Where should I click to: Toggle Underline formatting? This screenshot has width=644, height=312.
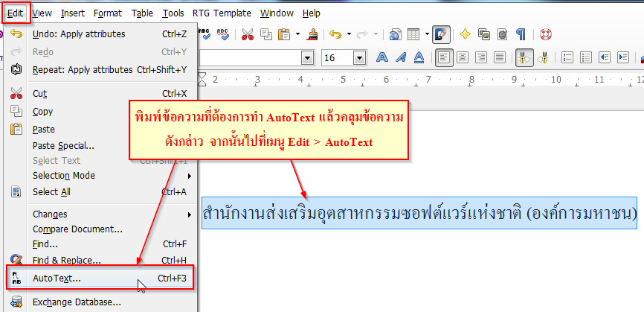point(419,57)
